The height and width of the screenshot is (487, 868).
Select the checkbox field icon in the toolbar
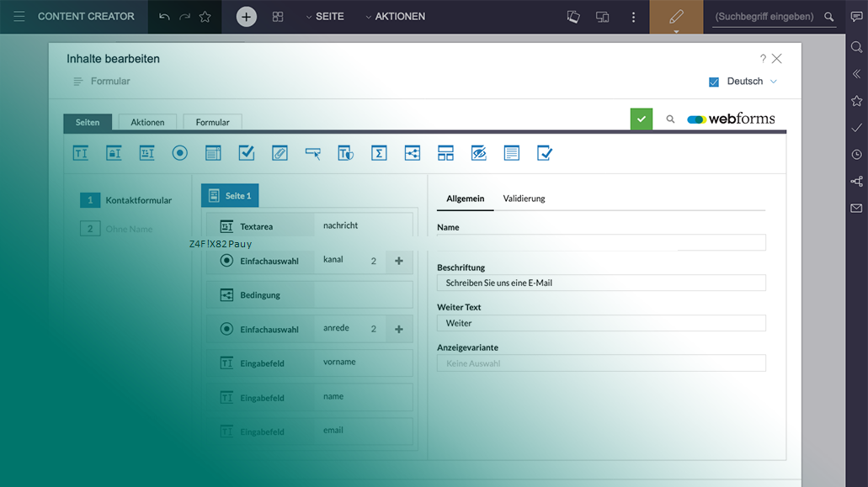pos(245,152)
